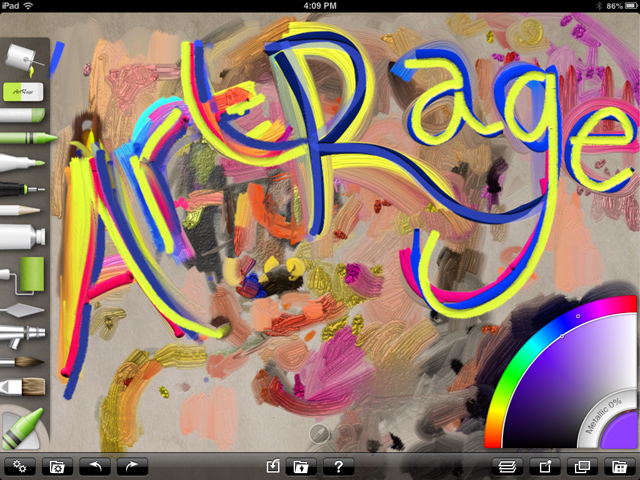The width and height of the screenshot is (640, 480).
Task: Tap the new layer button
Action: (x=544, y=466)
